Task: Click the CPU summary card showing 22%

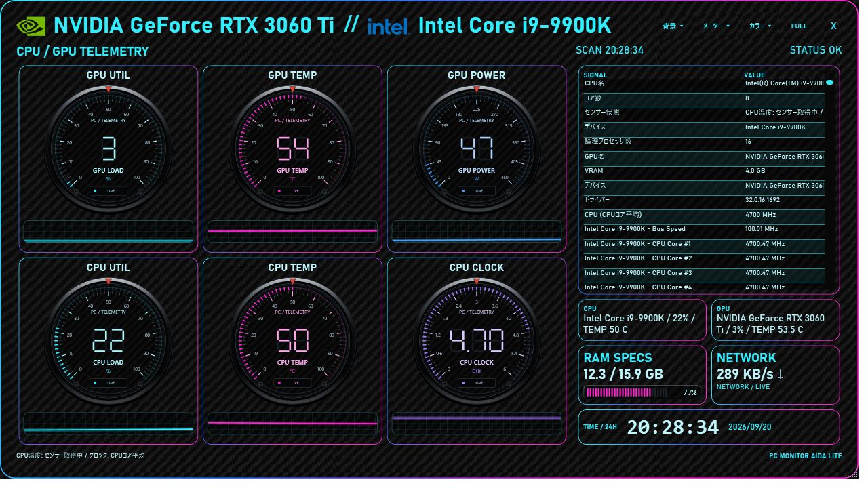Action: (x=642, y=319)
